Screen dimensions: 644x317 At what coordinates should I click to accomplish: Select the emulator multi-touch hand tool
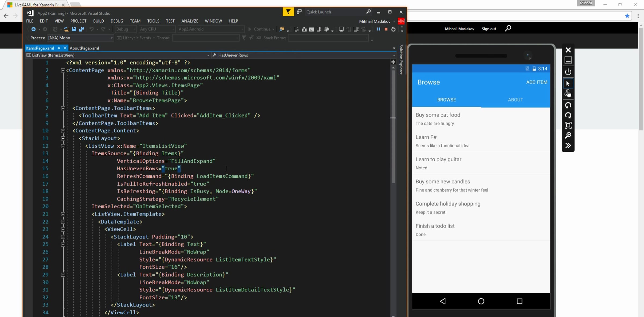pyautogui.click(x=568, y=93)
